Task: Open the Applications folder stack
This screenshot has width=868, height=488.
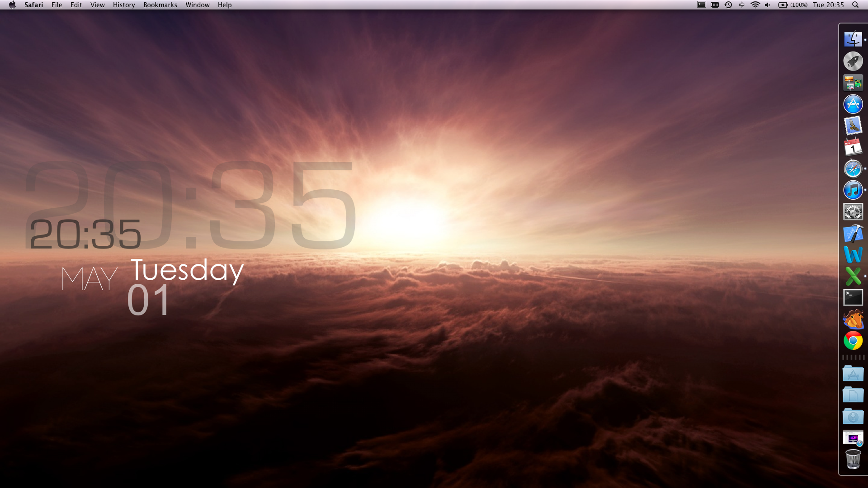Action: point(853,374)
